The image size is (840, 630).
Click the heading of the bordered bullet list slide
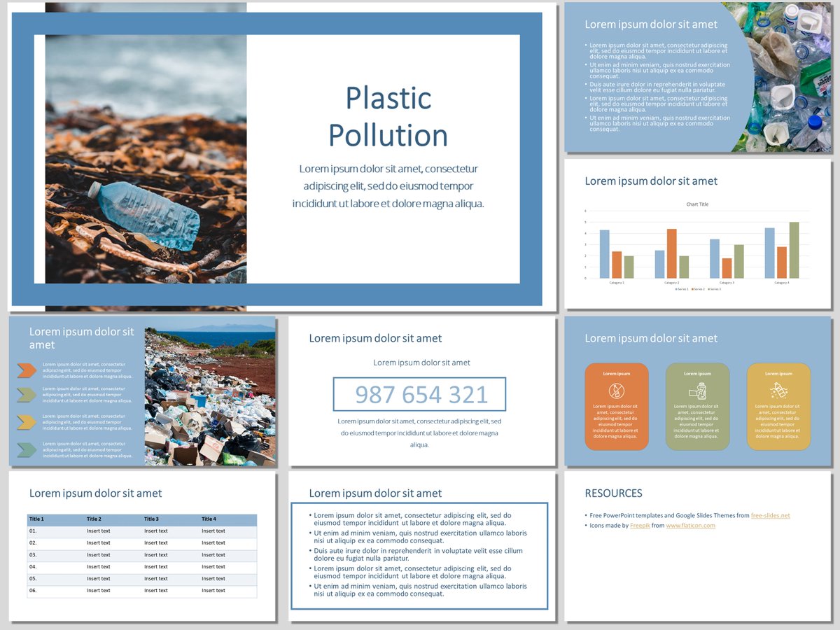click(x=375, y=493)
